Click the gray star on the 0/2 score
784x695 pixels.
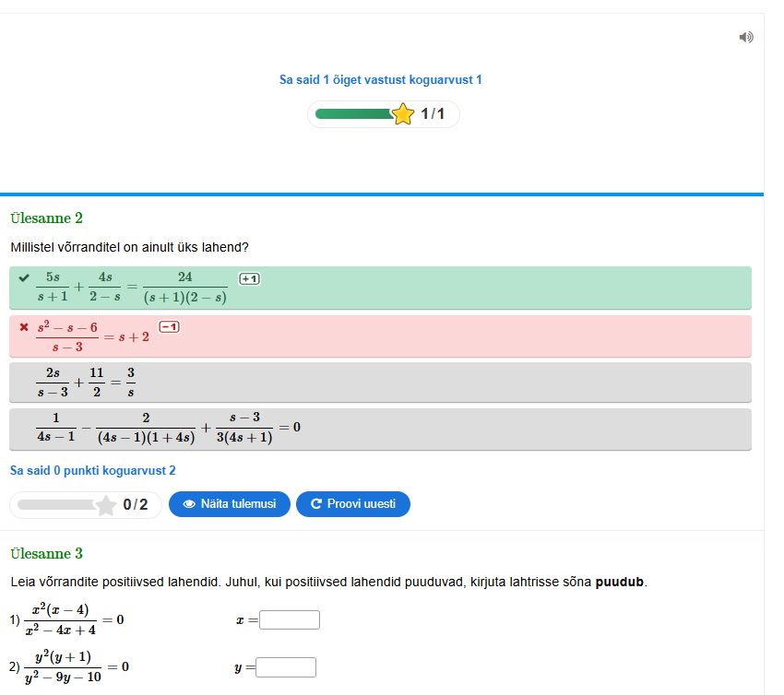pyautogui.click(x=106, y=505)
